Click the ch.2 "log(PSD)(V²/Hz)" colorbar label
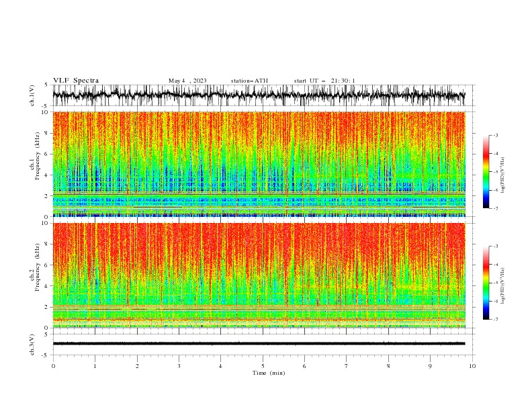Screen dimensions: 532x411 click(x=502, y=285)
